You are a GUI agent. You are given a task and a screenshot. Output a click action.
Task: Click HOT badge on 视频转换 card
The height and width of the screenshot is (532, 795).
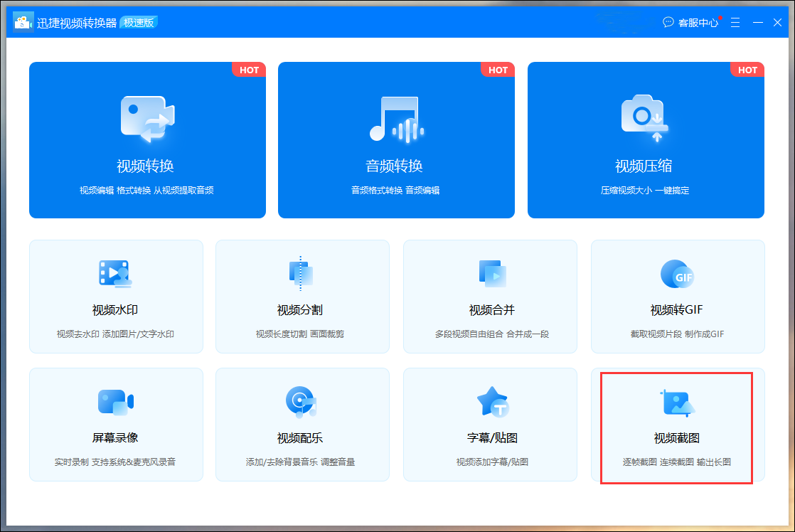coord(249,70)
